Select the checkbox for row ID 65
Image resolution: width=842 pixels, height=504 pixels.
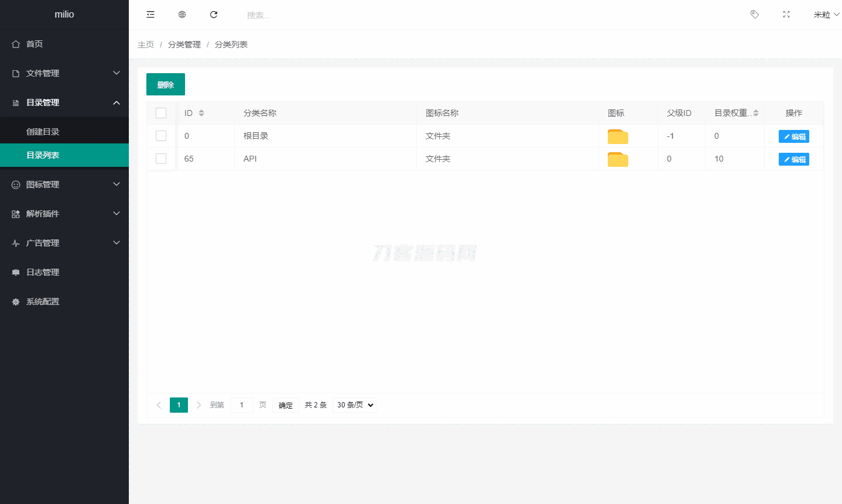161,159
